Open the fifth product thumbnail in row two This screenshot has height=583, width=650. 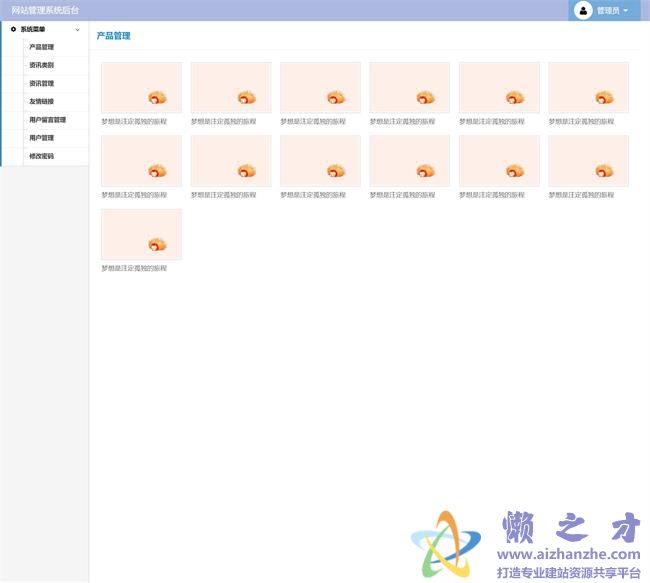[x=499, y=161]
